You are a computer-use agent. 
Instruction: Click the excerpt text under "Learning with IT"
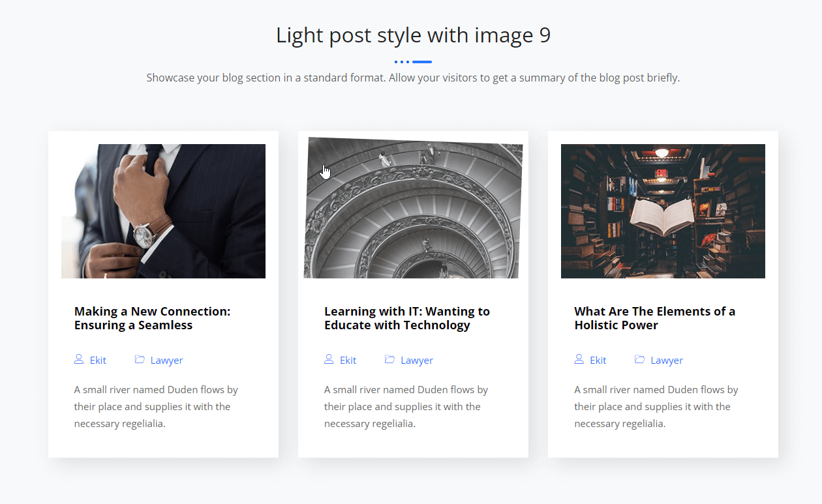tap(406, 407)
